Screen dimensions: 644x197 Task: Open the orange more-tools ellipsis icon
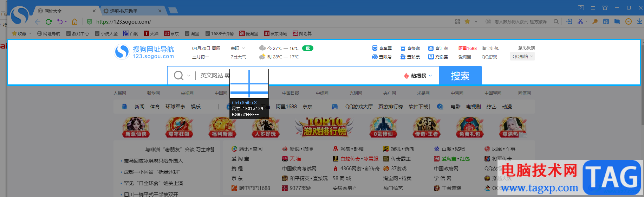[629, 22]
